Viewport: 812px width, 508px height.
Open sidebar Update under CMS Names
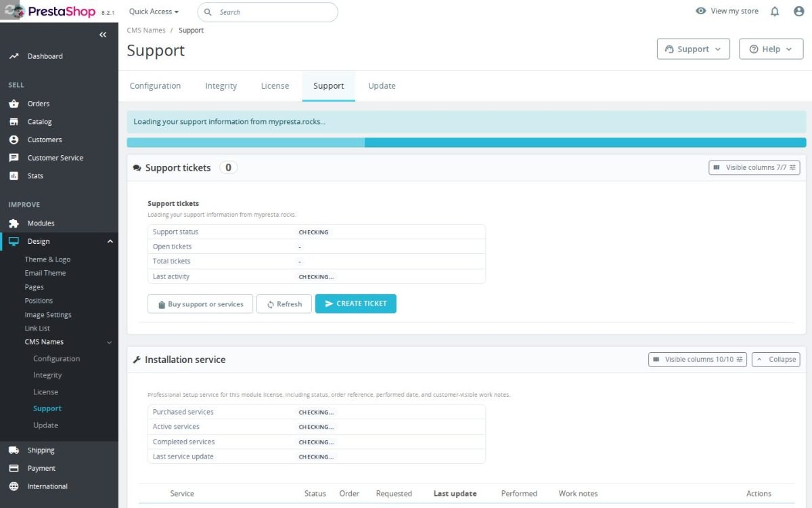tap(45, 425)
